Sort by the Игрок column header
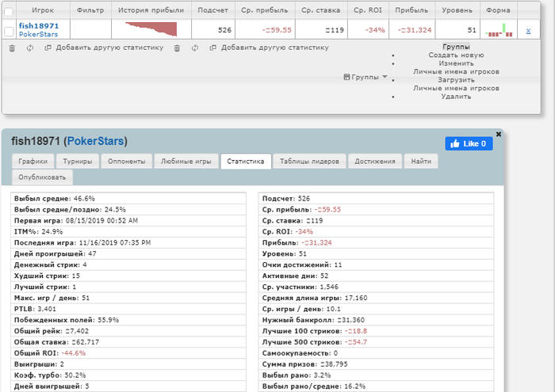The width and height of the screenshot is (555, 392). 43,10
